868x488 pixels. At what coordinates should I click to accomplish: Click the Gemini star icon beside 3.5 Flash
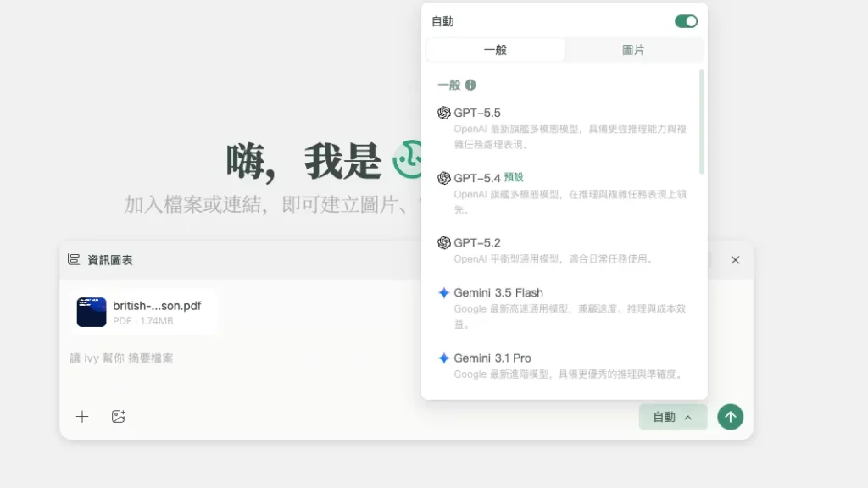(444, 292)
